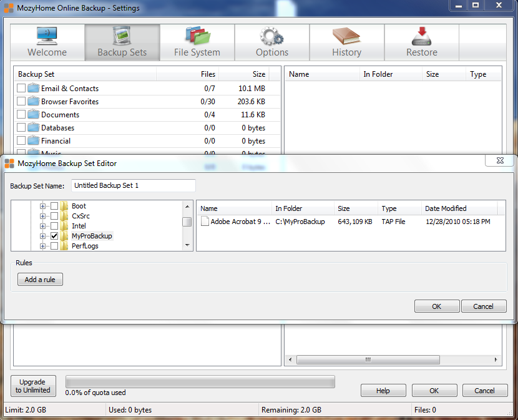This screenshot has height=420, width=518.
Task: Cancel the Backup Set Editor dialog
Action: [484, 306]
